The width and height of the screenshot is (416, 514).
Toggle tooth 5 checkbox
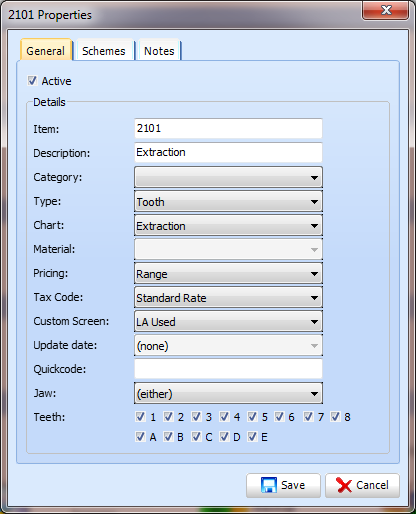click(252, 416)
